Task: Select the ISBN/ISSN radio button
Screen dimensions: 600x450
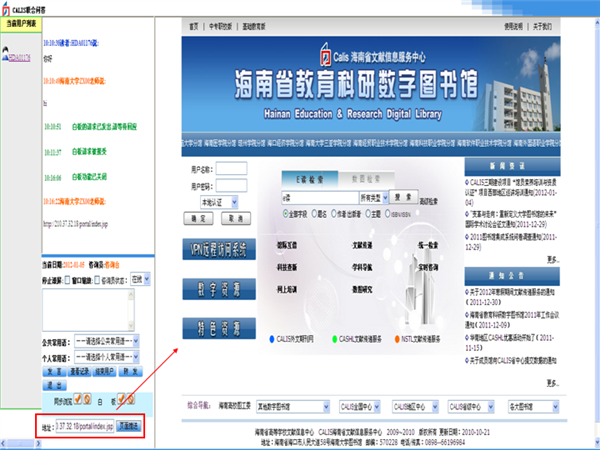Action: pos(387,214)
